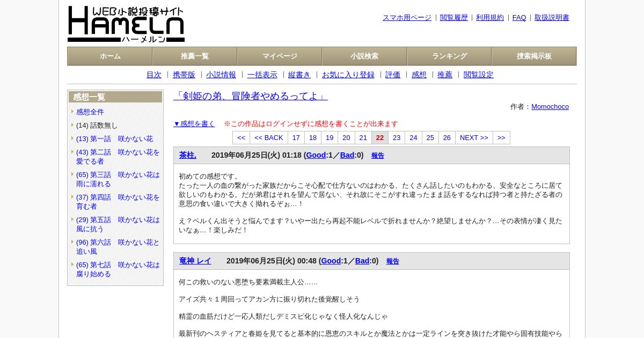Viewport: 644px width, 338px height.
Task: Open the 推薦 link in submenu
Action: (445, 75)
